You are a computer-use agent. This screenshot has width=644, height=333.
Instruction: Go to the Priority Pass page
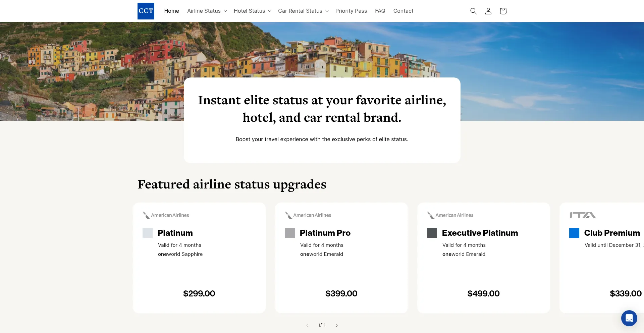(351, 11)
